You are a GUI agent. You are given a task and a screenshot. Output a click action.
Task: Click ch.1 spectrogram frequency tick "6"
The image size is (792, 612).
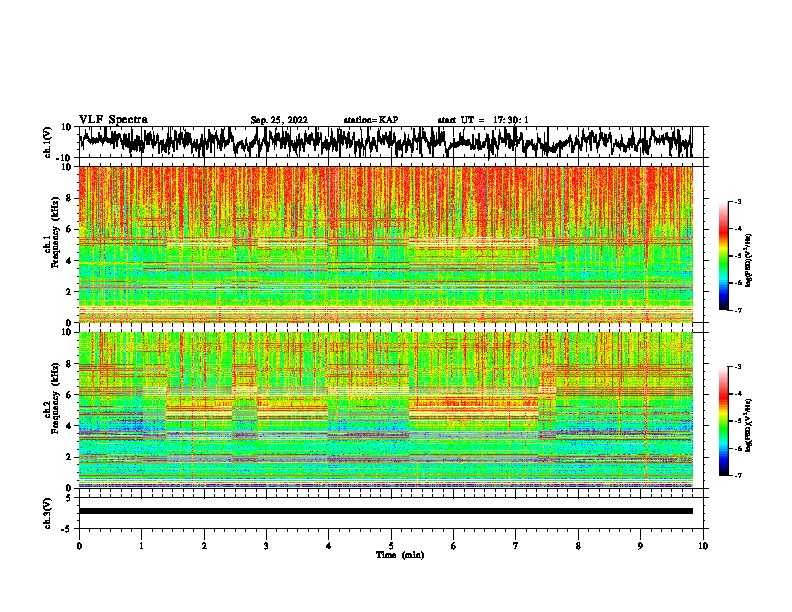pyautogui.click(x=69, y=229)
